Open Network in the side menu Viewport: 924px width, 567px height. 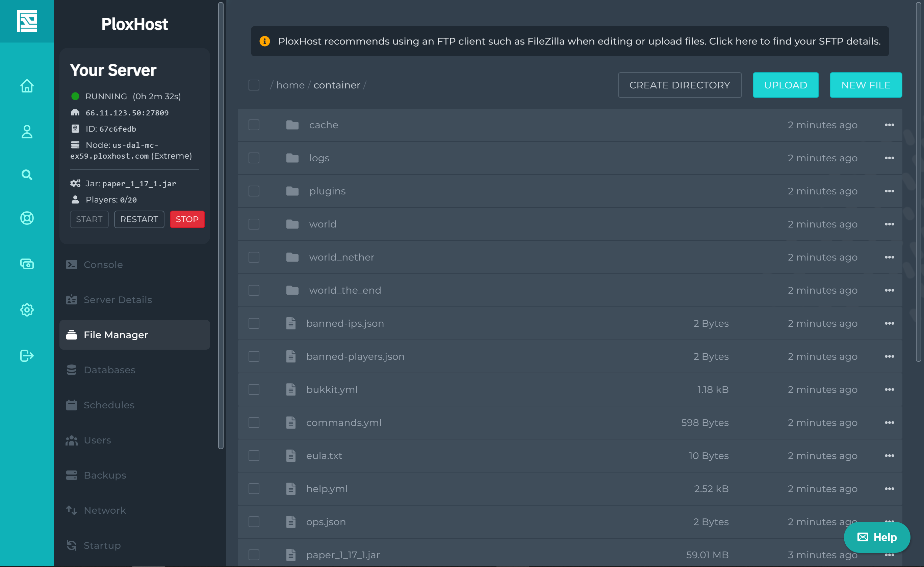135,510
